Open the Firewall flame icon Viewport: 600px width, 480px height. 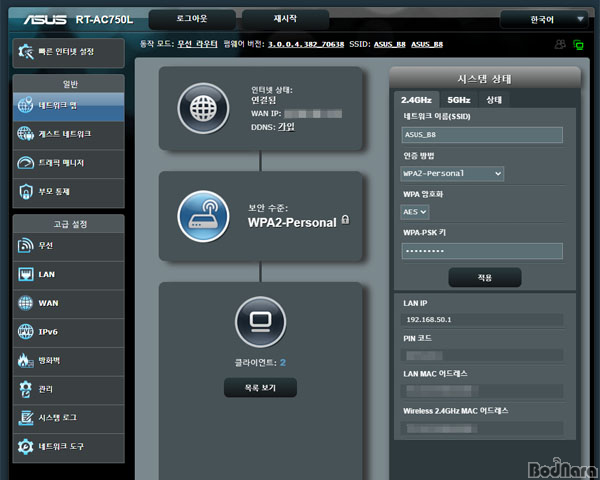pos(25,360)
